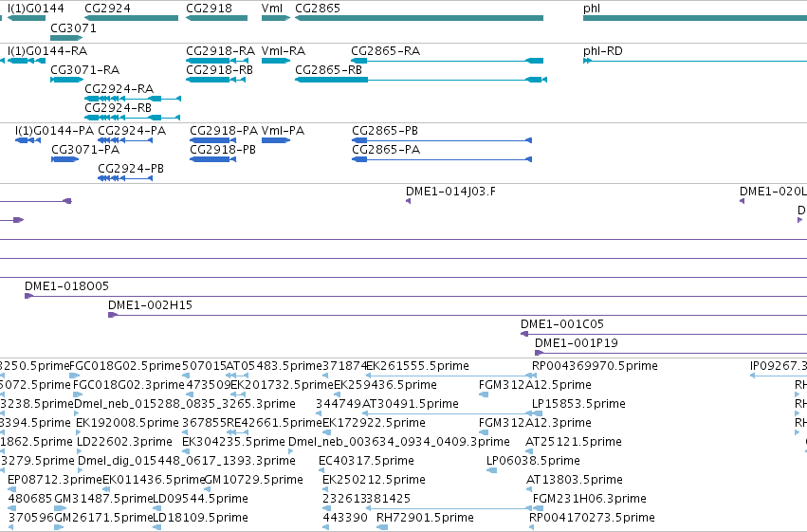Select the CG3071 gene bar
807x532 pixels.
point(66,38)
